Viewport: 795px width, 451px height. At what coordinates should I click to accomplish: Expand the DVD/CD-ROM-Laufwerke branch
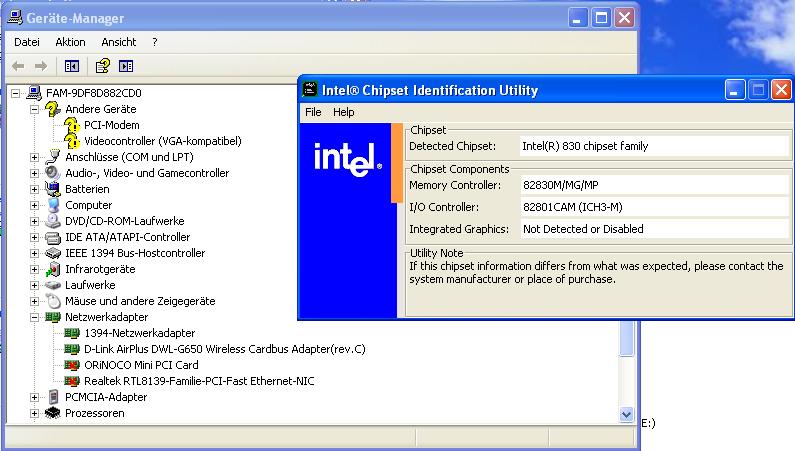(x=34, y=221)
